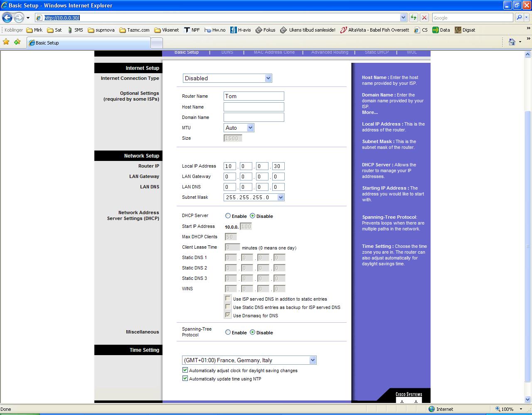Open the Hw.no bookmark
The image size is (532, 415).
coord(215,30)
